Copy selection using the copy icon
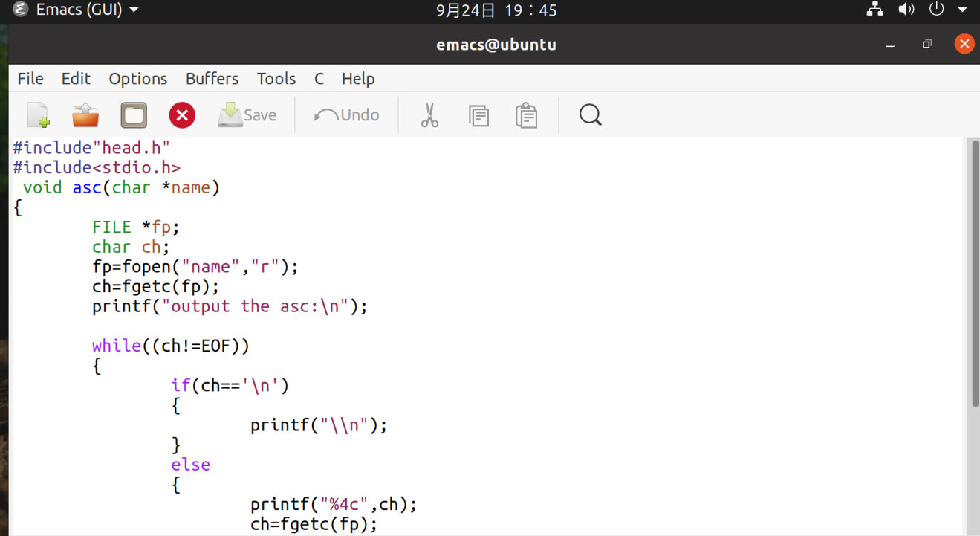 click(478, 115)
